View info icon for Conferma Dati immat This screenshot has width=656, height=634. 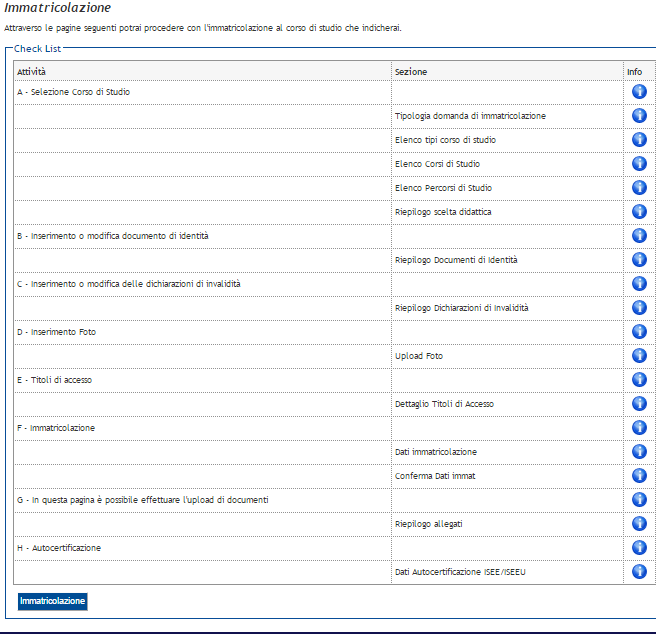(639, 475)
